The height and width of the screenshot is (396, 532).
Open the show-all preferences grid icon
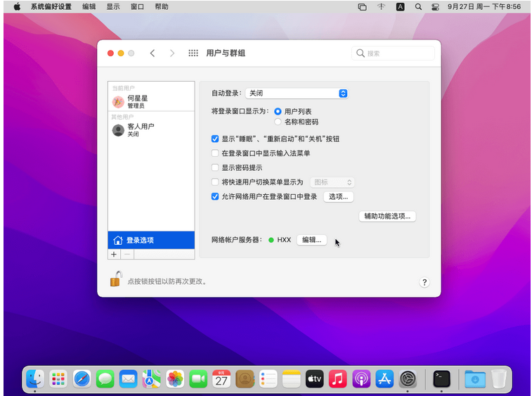click(x=193, y=53)
